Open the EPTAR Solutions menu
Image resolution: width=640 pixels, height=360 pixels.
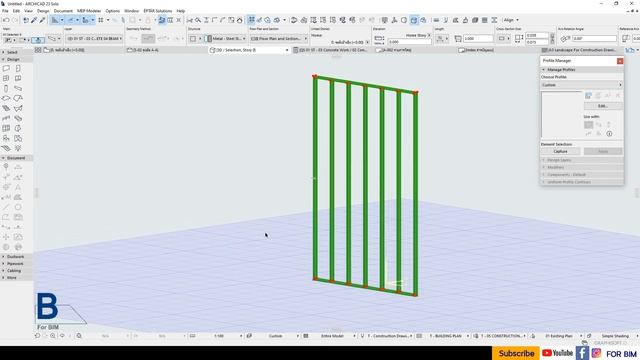tap(158, 11)
